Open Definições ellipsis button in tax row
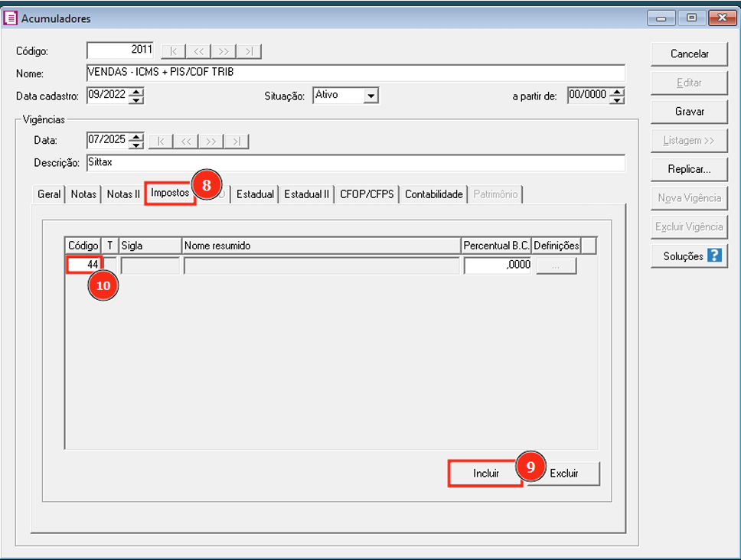Image resolution: width=741 pixels, height=560 pixels. (556, 265)
